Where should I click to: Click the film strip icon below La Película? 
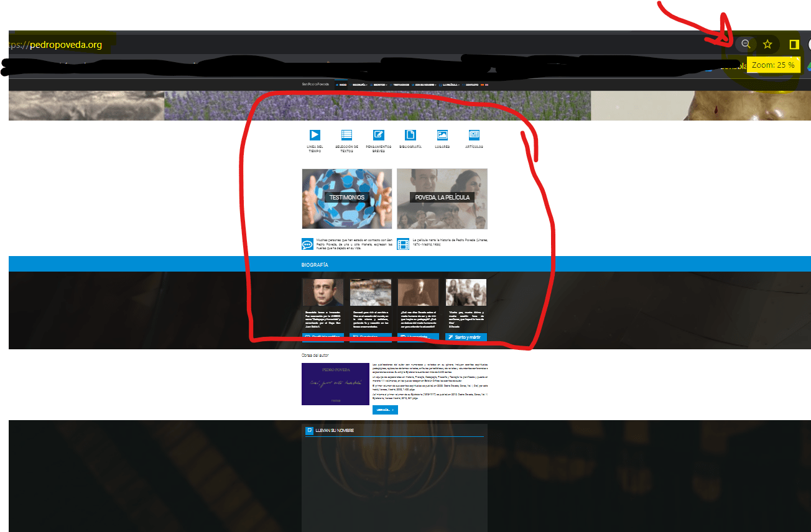point(403,244)
